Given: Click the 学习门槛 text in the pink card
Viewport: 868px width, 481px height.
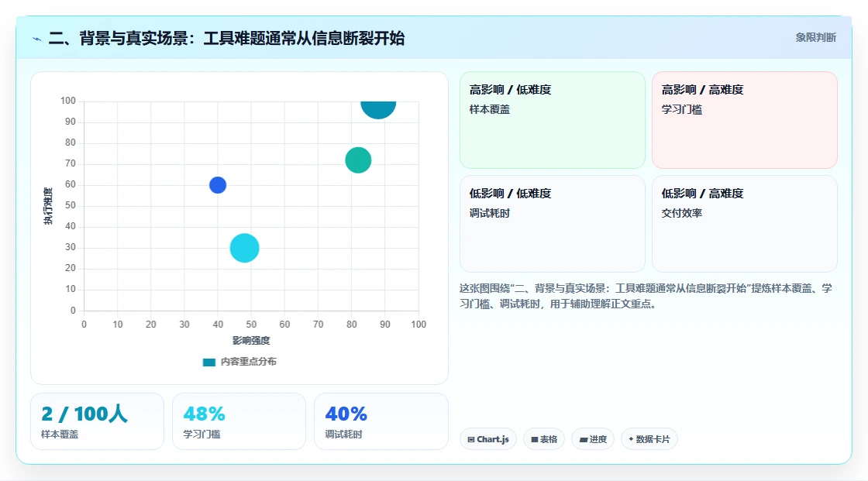Looking at the screenshot, I should coord(681,109).
